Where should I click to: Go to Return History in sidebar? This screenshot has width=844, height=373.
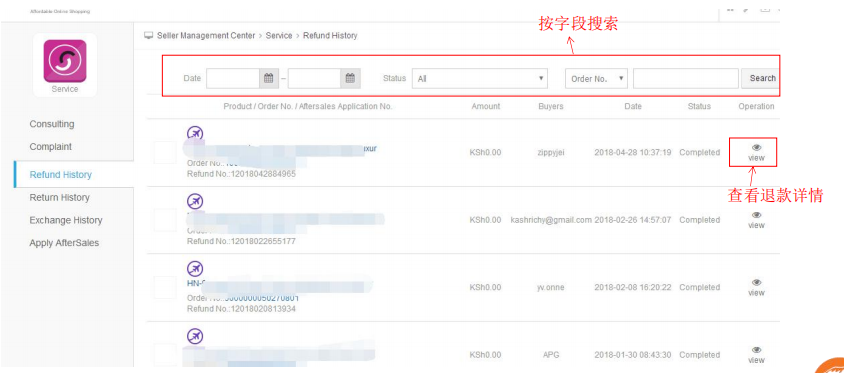tap(60, 198)
